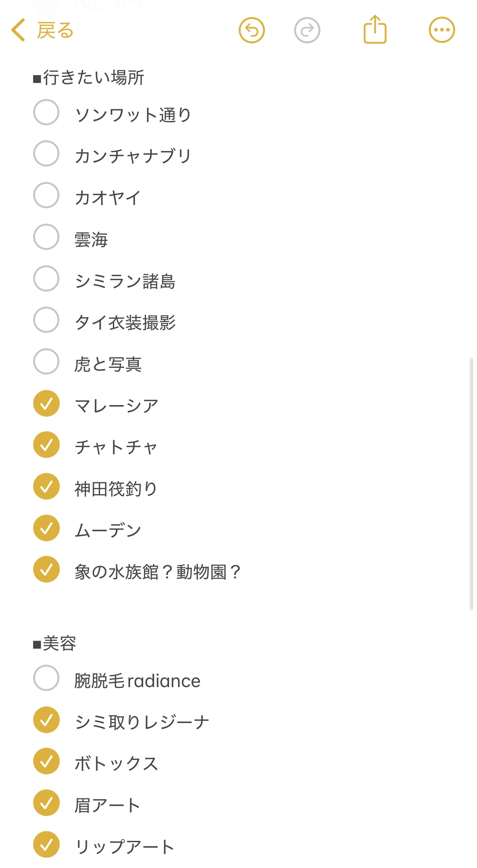Tick the カオヤイ checkbox

pos(47,195)
